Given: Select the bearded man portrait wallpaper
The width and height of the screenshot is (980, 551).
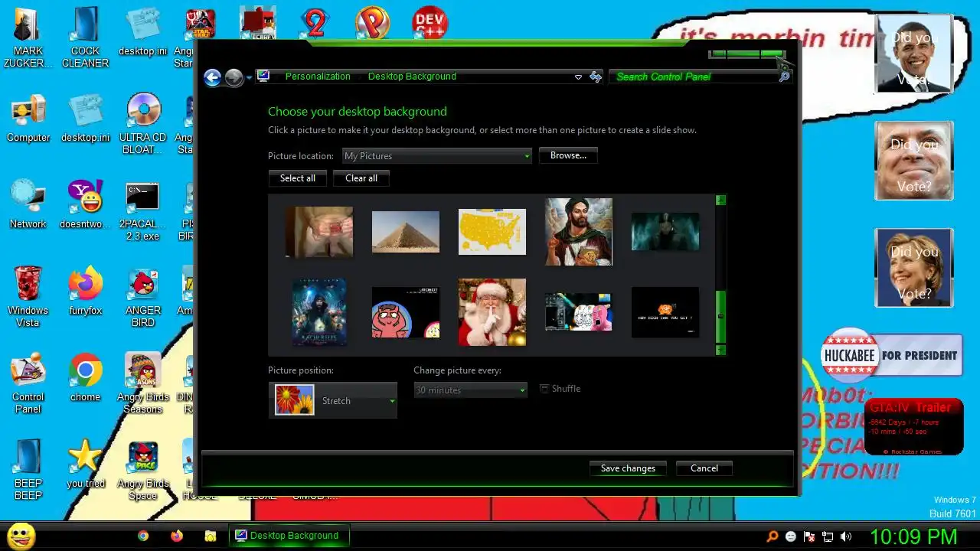Looking at the screenshot, I should click(579, 232).
